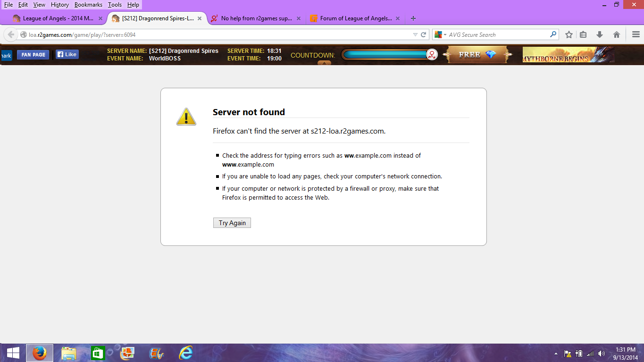Open the Bookmarks menu
This screenshot has height=362, width=644.
click(88, 5)
